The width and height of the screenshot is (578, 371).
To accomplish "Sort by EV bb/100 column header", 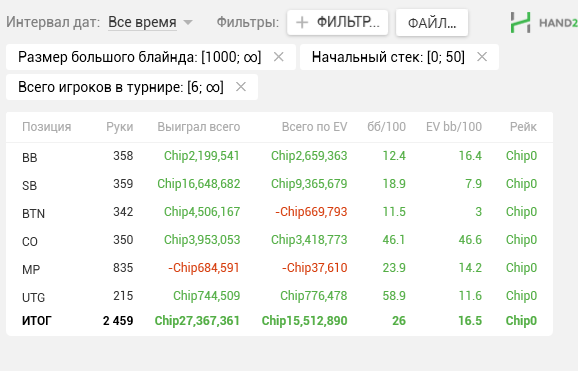I will [x=454, y=127].
